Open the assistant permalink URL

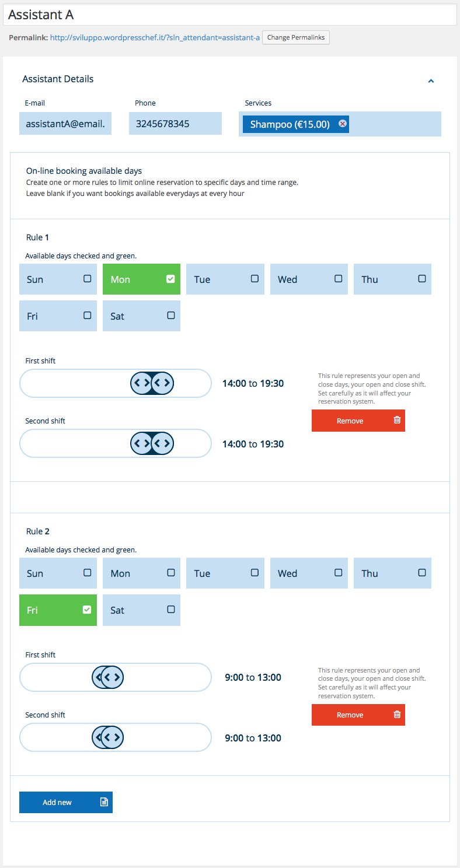tap(155, 37)
